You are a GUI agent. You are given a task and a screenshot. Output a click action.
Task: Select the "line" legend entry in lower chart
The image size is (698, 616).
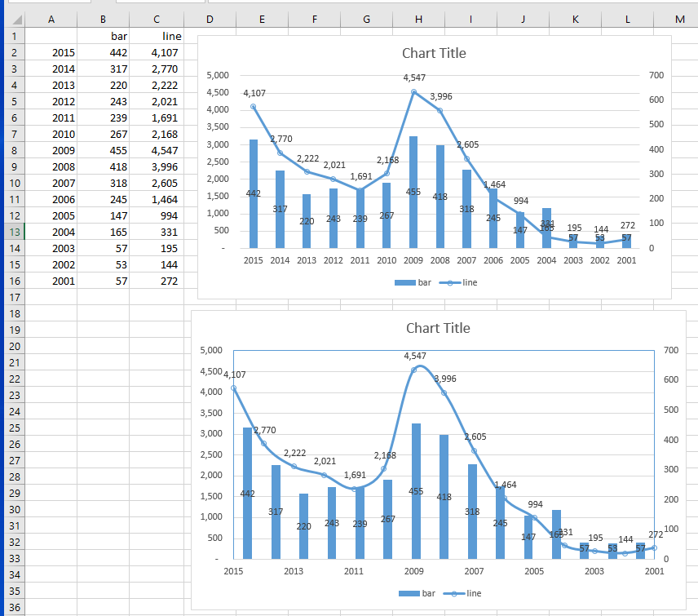point(462,593)
